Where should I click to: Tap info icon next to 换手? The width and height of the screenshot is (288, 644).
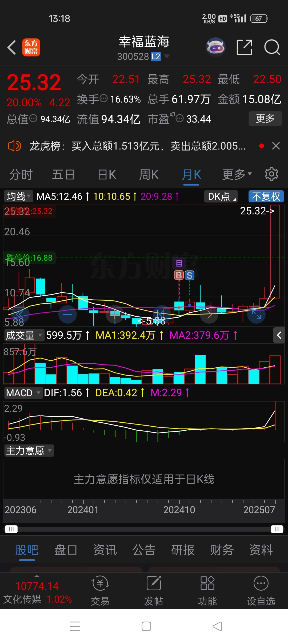(x=103, y=98)
